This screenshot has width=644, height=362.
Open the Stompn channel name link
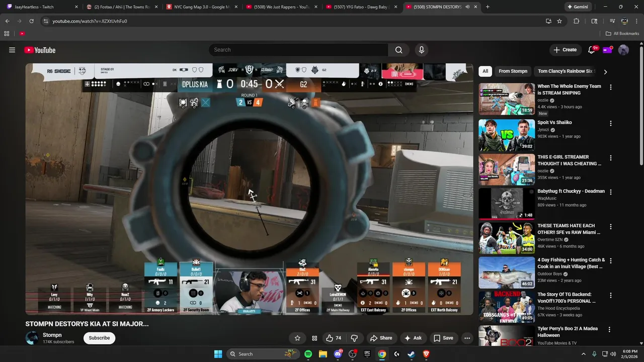click(52, 335)
